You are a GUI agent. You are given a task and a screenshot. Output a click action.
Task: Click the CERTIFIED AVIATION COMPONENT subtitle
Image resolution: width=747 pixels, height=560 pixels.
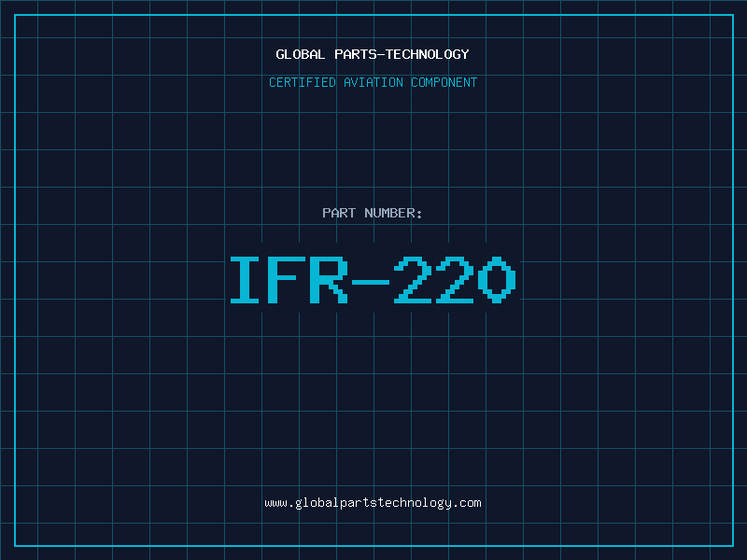pos(373,82)
